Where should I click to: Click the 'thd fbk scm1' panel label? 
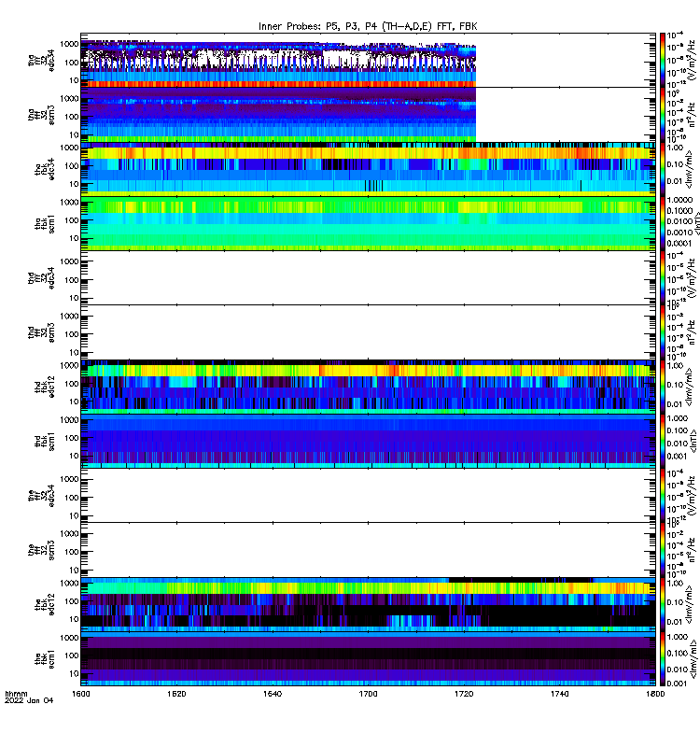click(x=45, y=442)
